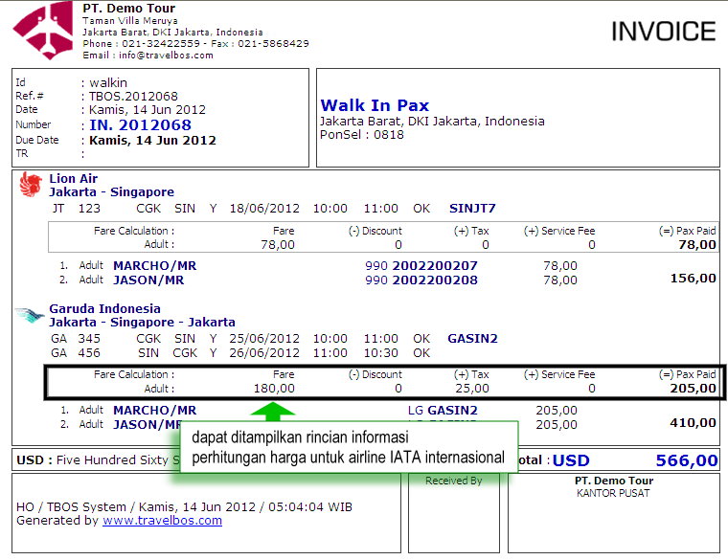728x560 pixels.
Task: Click the Received By box label
Action: 454,482
